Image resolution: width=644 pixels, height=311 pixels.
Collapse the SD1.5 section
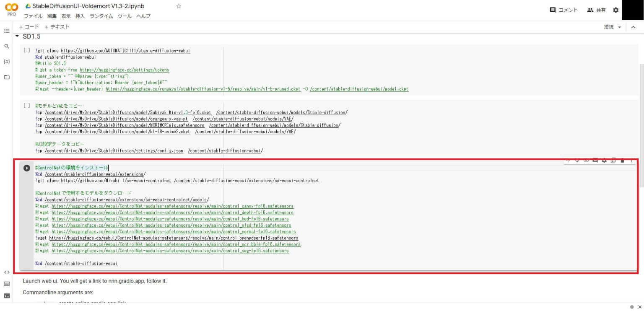(x=17, y=36)
